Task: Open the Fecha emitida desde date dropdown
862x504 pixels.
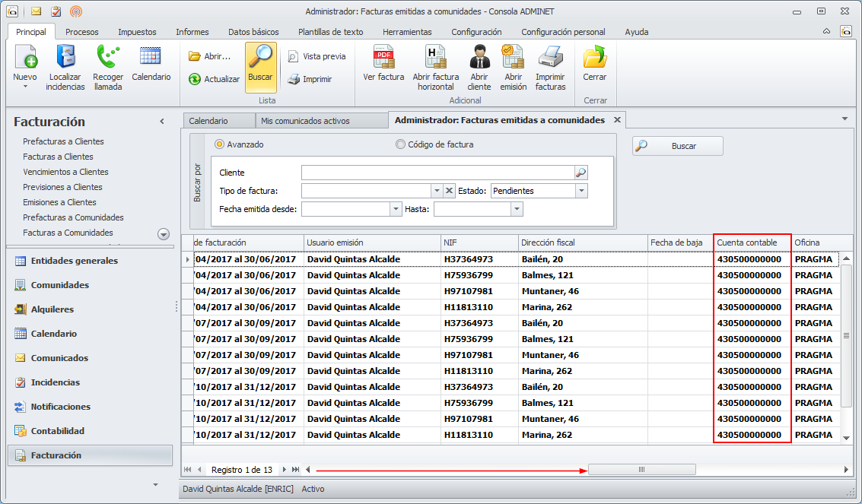Action: click(x=396, y=209)
